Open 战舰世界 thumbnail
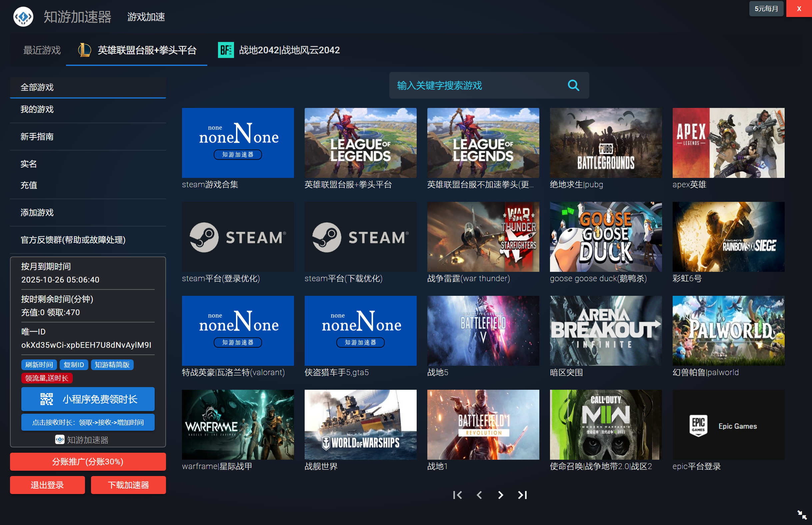The image size is (812, 525). [360, 424]
